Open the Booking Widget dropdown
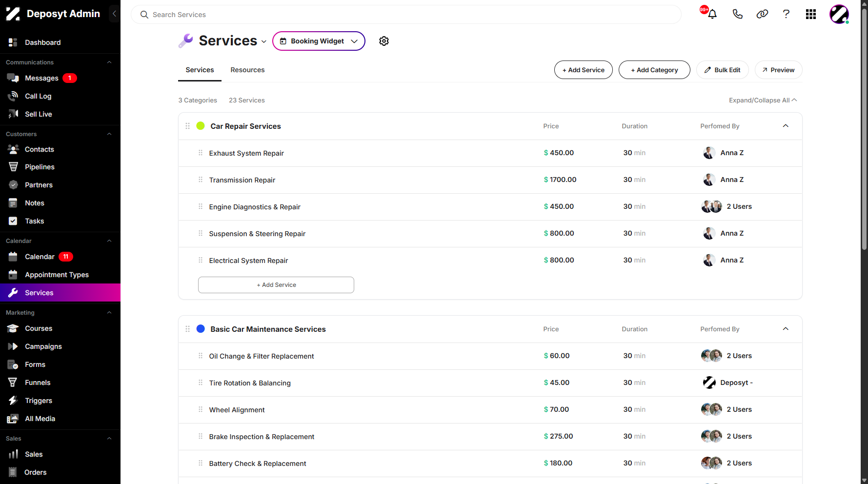 click(x=319, y=41)
